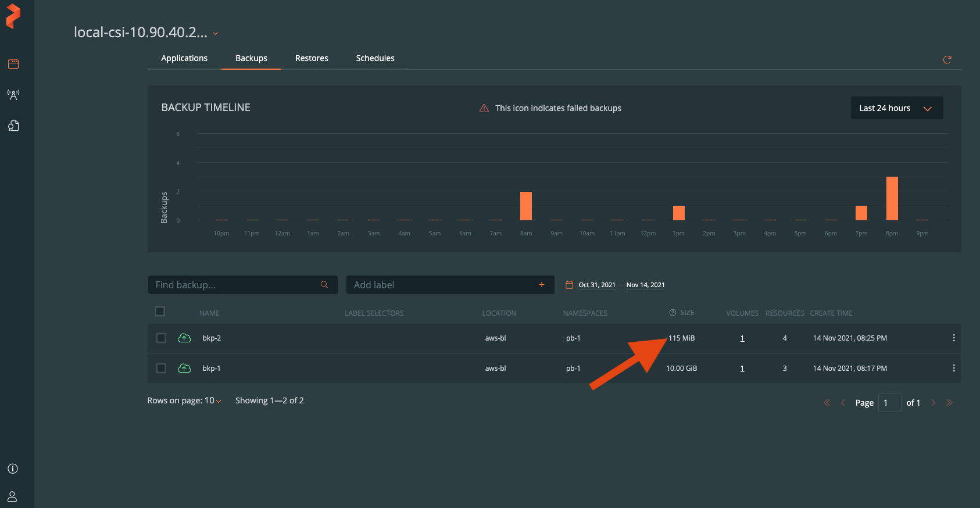
Task: Click the 8pm bar in timeline
Action: click(892, 198)
